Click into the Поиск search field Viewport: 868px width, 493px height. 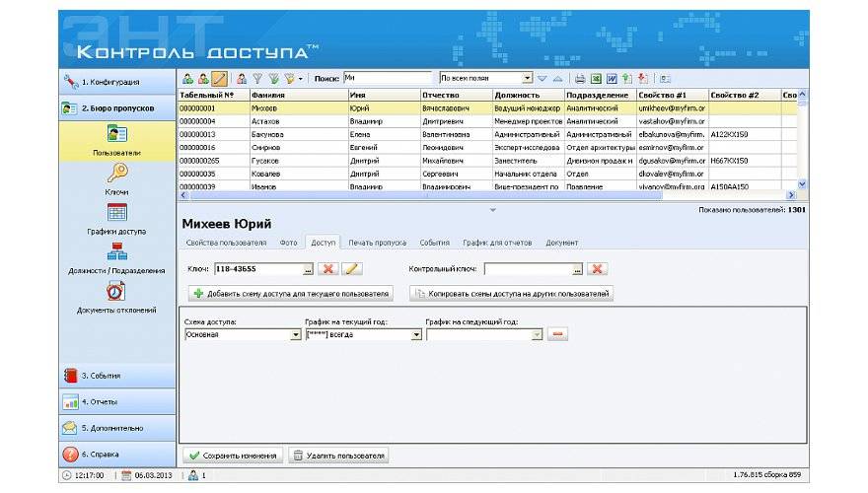coord(387,78)
